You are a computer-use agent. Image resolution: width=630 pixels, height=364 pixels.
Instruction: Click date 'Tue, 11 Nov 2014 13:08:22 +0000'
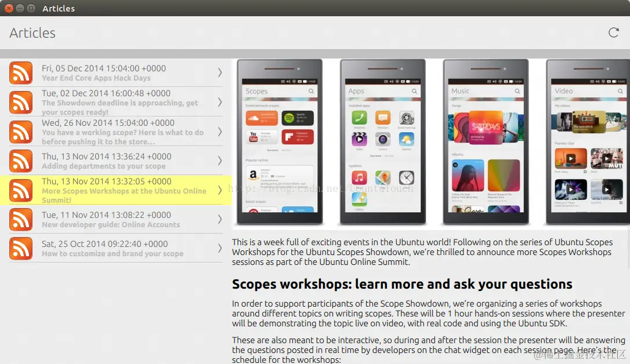point(106,215)
